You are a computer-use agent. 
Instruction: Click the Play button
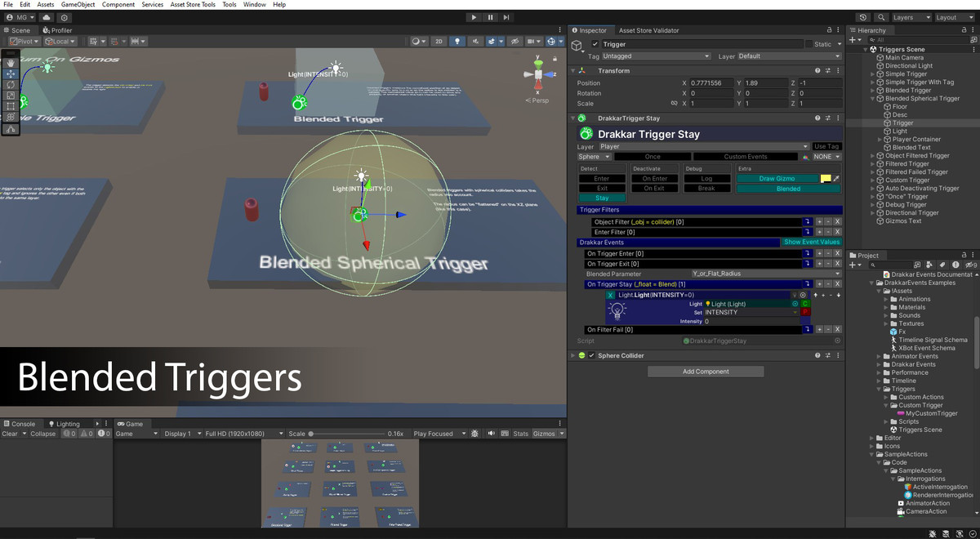pos(474,17)
